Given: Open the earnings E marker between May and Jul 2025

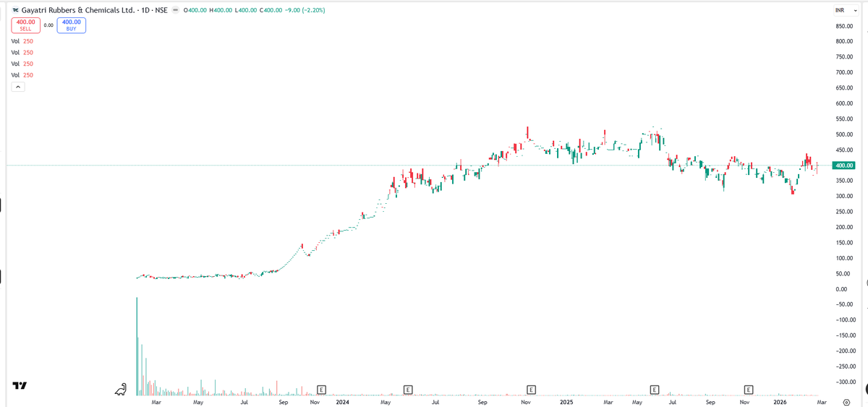Looking at the screenshot, I should point(655,390).
